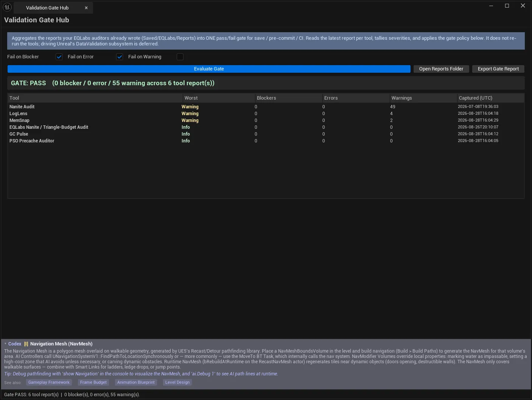Toggle the Fail on Error checkbox

pos(120,57)
